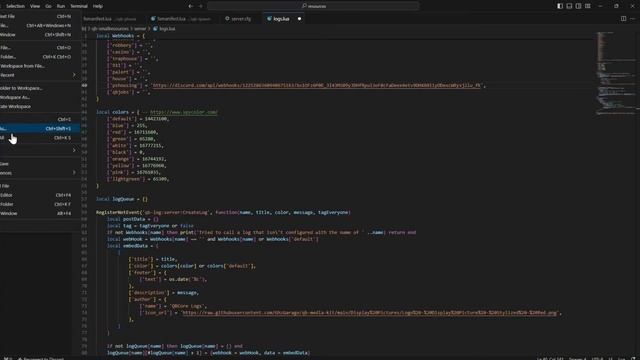Open the Run menu
640x360 pixels.
(x=61, y=6)
